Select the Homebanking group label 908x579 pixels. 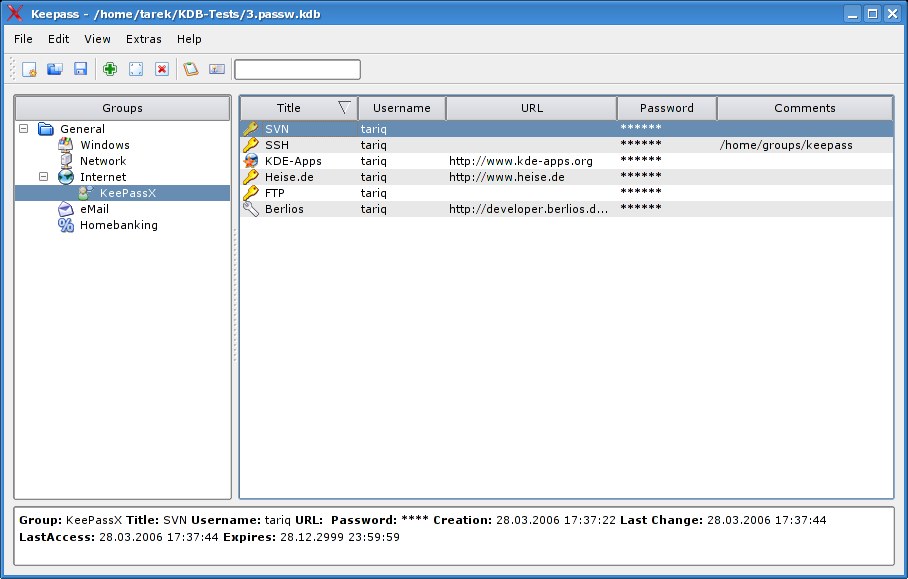click(119, 225)
